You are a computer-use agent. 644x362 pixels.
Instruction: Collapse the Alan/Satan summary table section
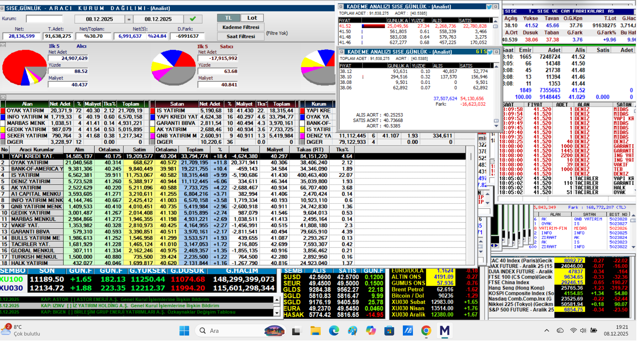tap(3, 98)
